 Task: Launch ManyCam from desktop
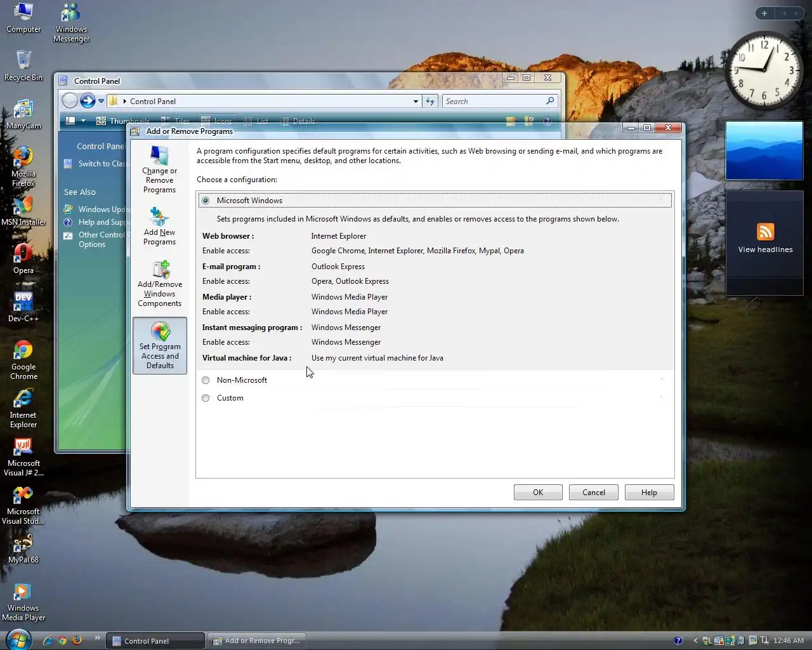(23, 114)
